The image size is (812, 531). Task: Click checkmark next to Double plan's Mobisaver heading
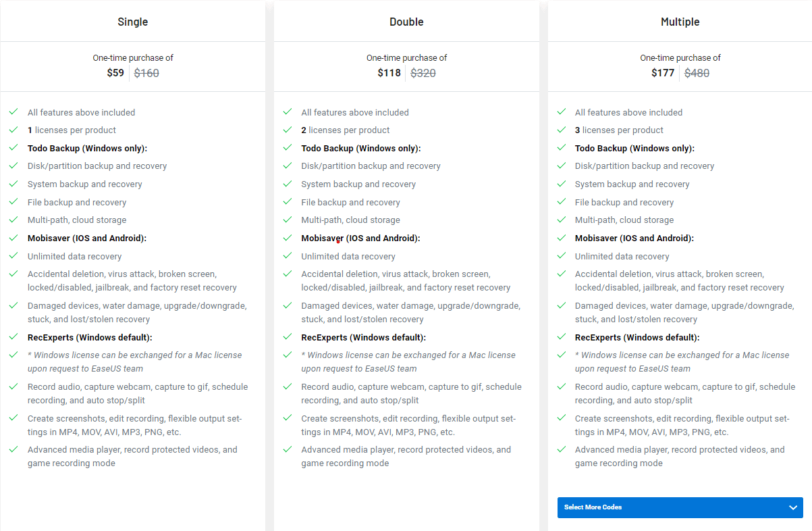[x=288, y=237]
